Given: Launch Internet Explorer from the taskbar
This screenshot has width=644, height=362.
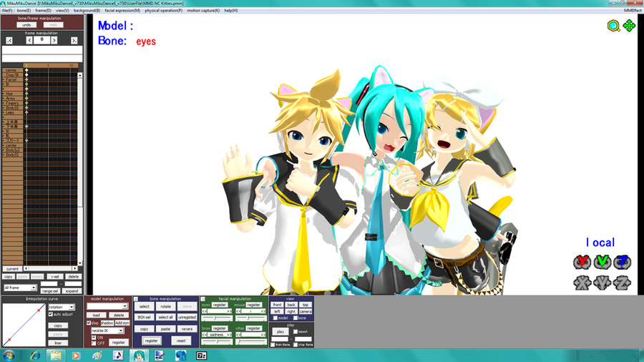Looking at the screenshot, I should [x=35, y=356].
